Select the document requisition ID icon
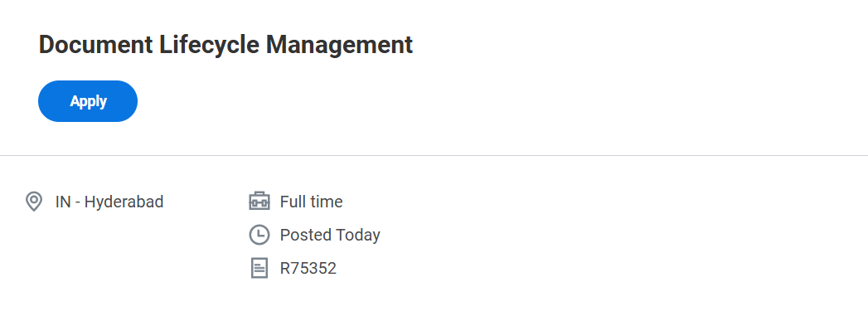This screenshot has height=326, width=868. pyautogui.click(x=259, y=269)
